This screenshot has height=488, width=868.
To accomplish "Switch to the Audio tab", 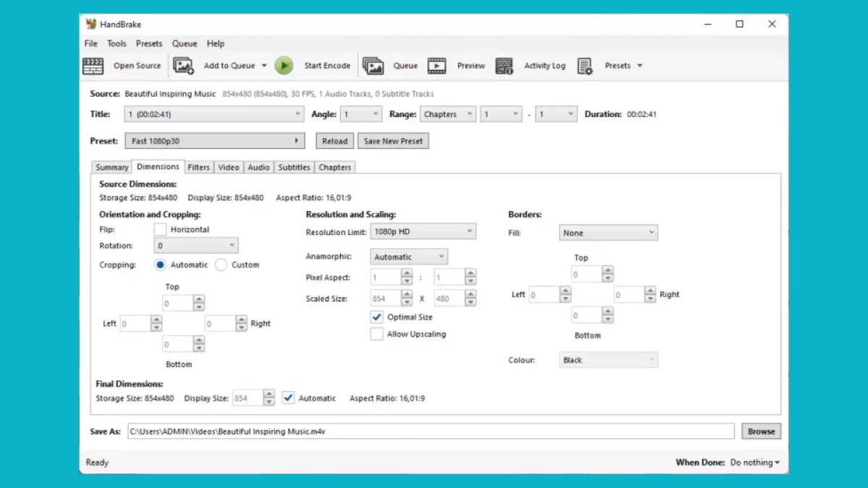I will pos(258,167).
